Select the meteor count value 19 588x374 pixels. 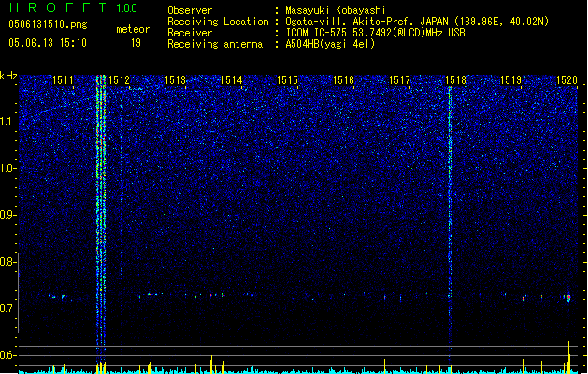pos(136,43)
